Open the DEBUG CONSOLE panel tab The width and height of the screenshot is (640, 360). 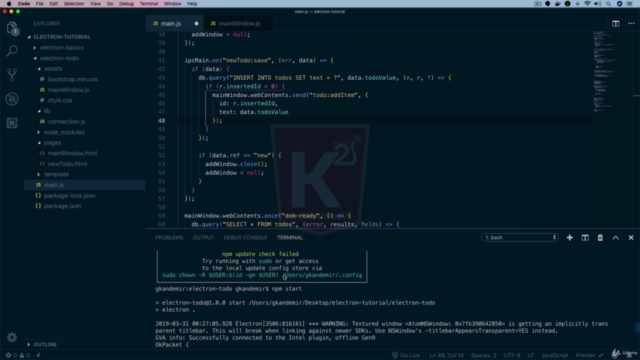pyautogui.click(x=245, y=238)
